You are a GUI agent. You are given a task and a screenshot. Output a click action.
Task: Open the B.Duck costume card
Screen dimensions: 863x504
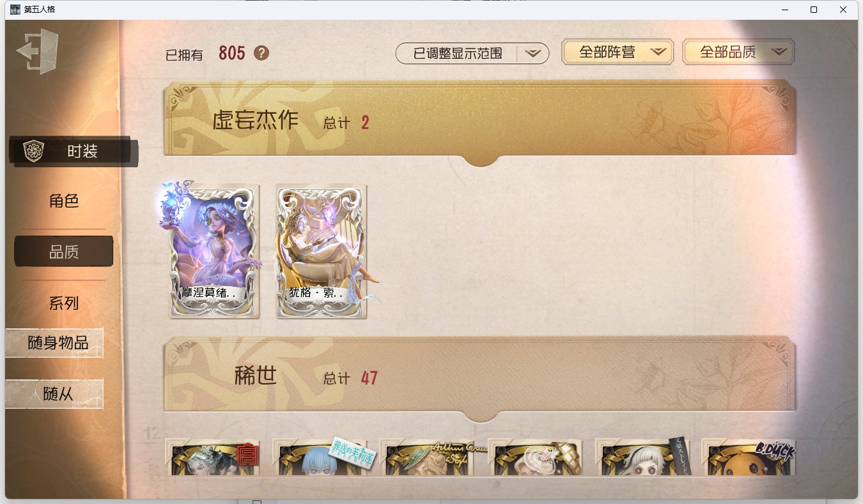(x=749, y=457)
